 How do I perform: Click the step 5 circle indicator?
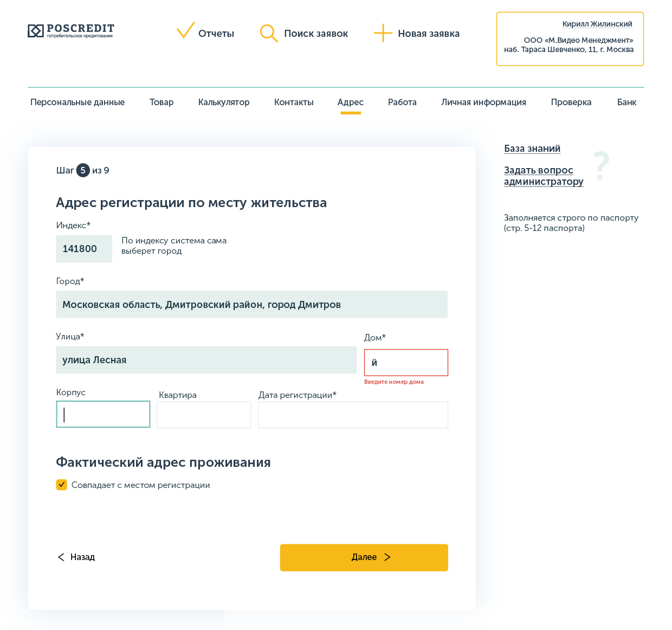coord(83,170)
